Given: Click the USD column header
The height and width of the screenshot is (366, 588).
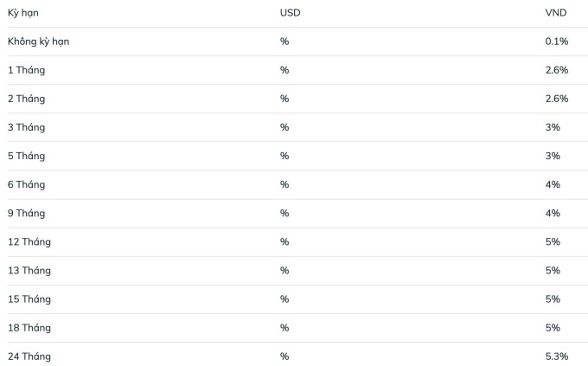Looking at the screenshot, I should click(290, 13).
